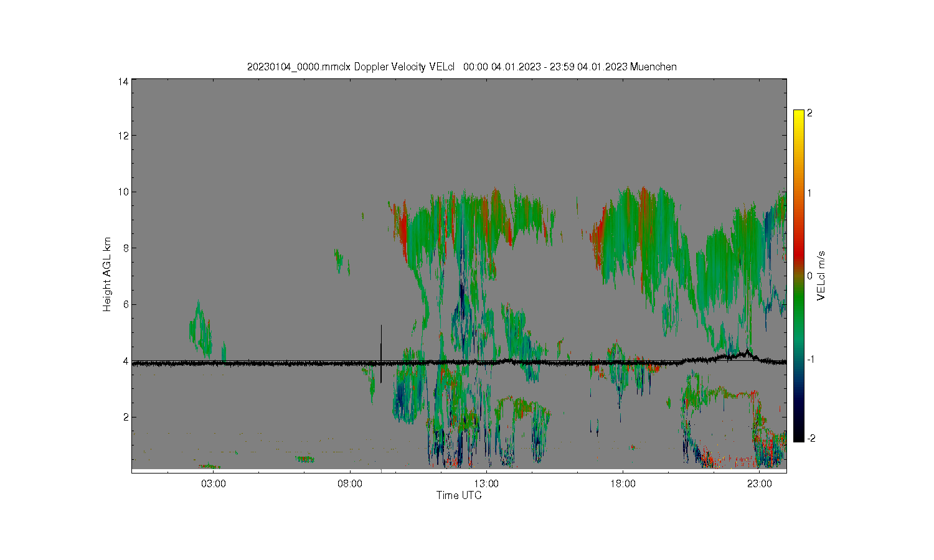
Task: Click the yellow top of the colorbar
Action: pyautogui.click(x=798, y=114)
